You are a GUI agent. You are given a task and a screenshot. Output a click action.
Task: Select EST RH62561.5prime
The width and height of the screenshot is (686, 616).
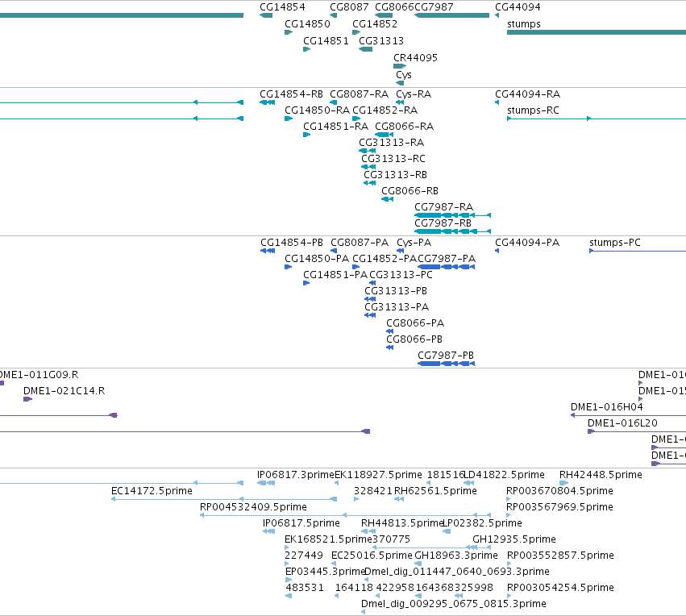click(x=435, y=491)
